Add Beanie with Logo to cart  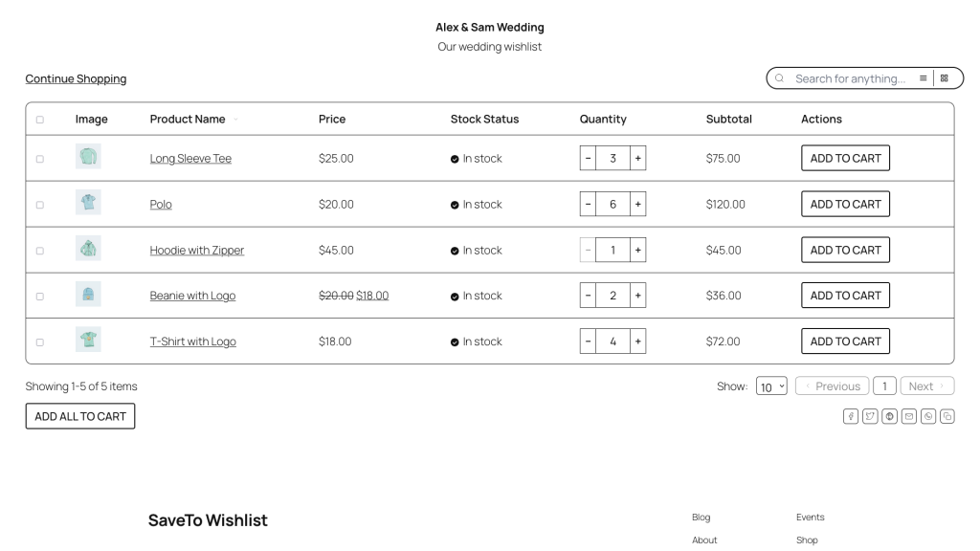click(845, 296)
